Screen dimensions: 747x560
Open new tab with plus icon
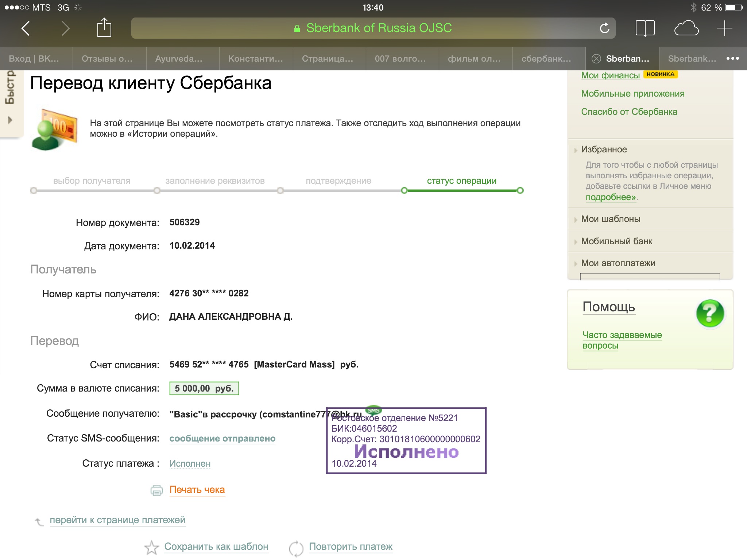[724, 28]
